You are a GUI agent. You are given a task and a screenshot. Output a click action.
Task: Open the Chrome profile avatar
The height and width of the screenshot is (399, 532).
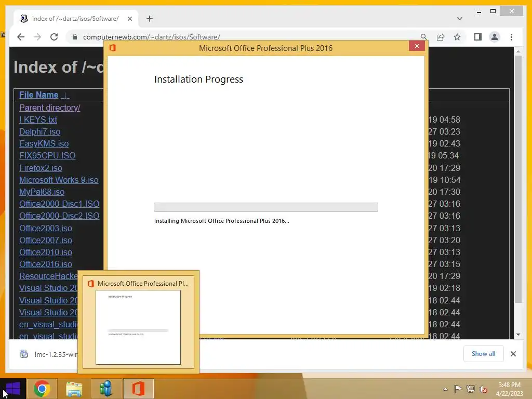point(495,37)
